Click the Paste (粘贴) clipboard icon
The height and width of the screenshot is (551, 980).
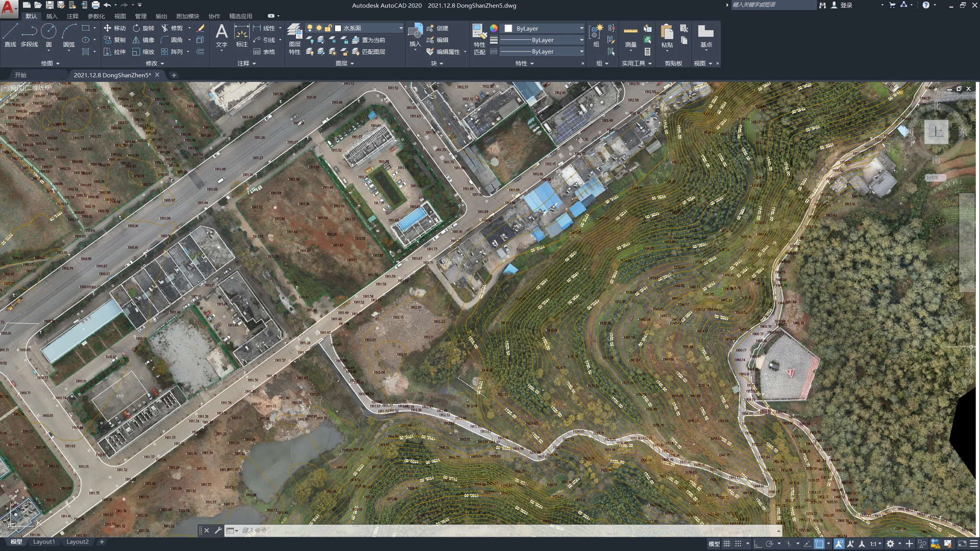point(667,36)
